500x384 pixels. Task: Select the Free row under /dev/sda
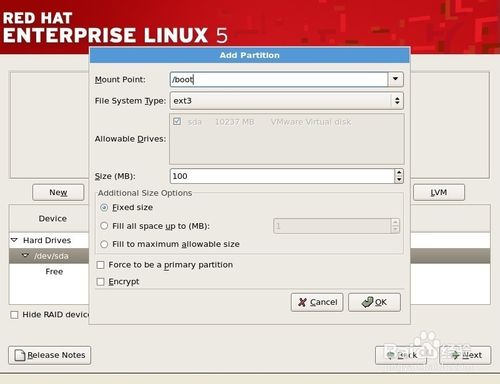(x=49, y=271)
